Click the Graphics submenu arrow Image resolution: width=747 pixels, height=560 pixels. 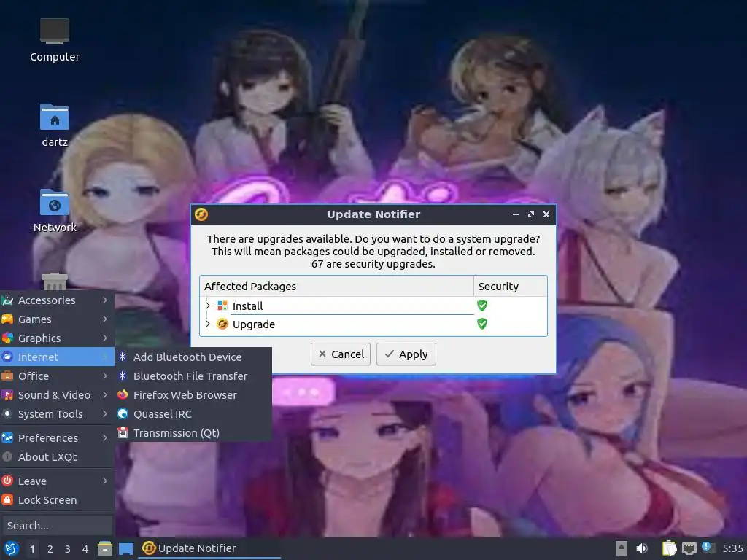point(105,338)
